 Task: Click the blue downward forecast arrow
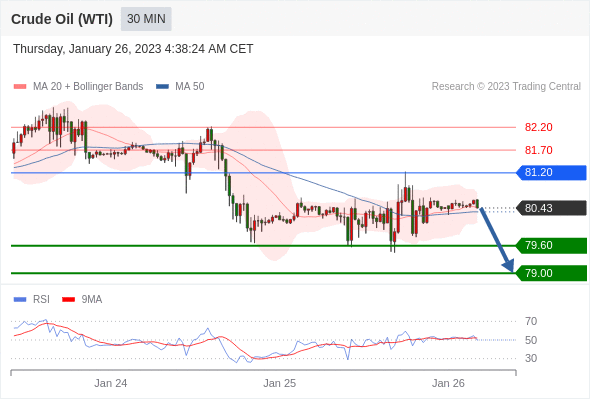(x=496, y=239)
